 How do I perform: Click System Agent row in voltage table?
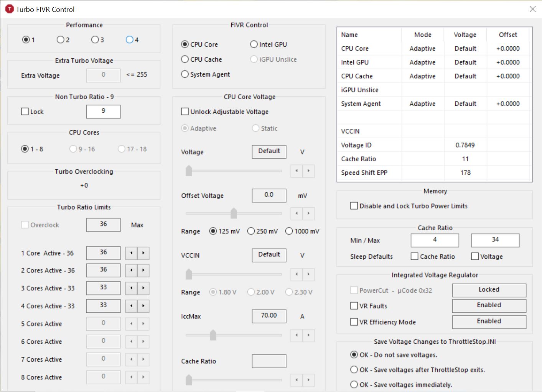[x=434, y=104]
